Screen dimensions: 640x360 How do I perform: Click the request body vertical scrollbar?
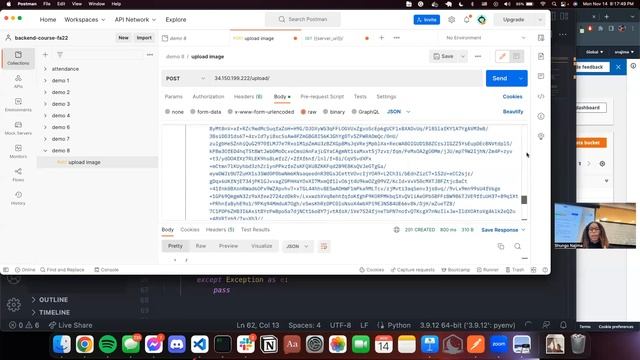(x=524, y=200)
